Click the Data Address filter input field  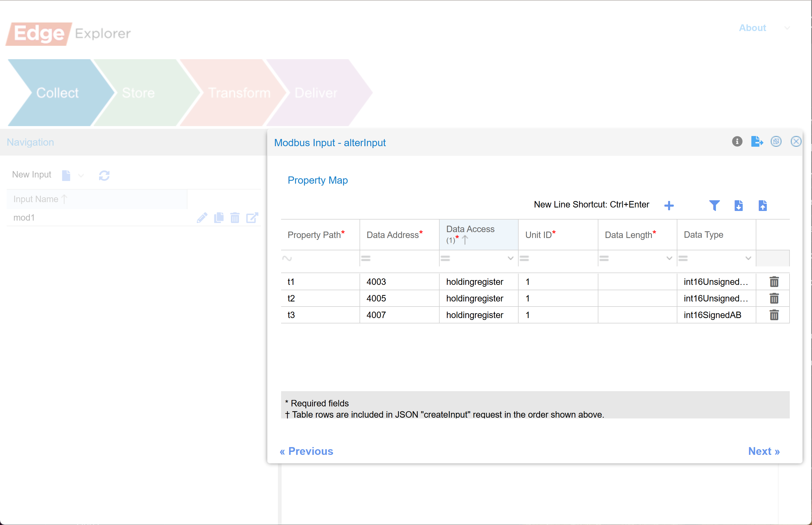[402, 258]
